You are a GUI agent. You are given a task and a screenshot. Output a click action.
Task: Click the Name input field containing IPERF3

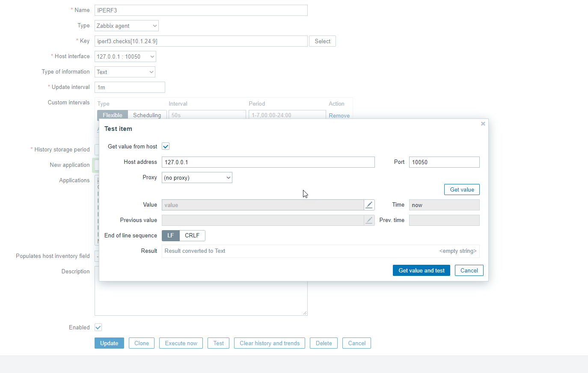click(201, 10)
